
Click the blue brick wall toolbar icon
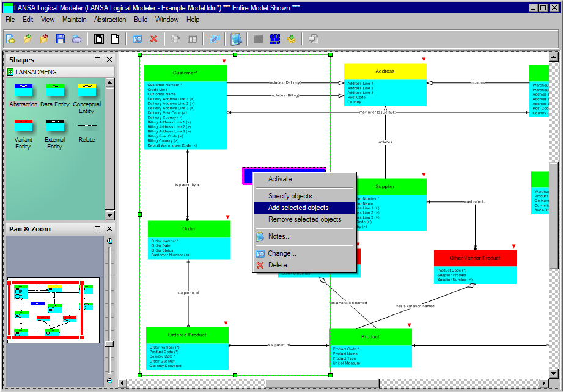(275, 38)
